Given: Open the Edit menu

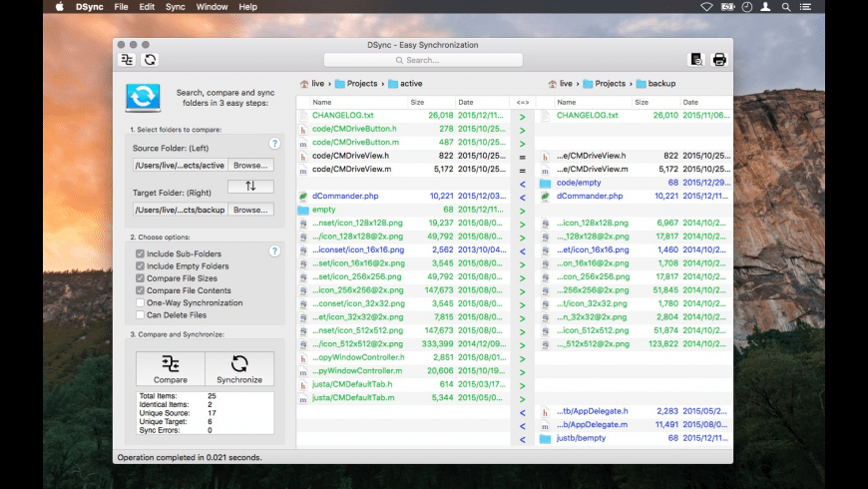Looking at the screenshot, I should 147,7.
